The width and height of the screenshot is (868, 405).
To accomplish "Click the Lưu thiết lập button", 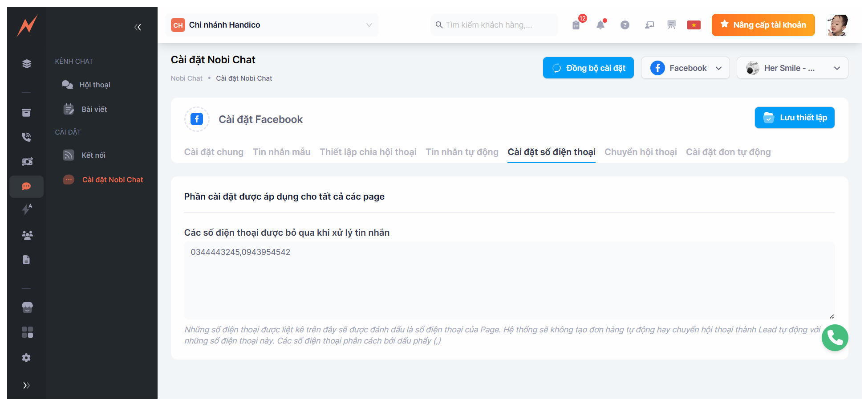I will pyautogui.click(x=794, y=118).
